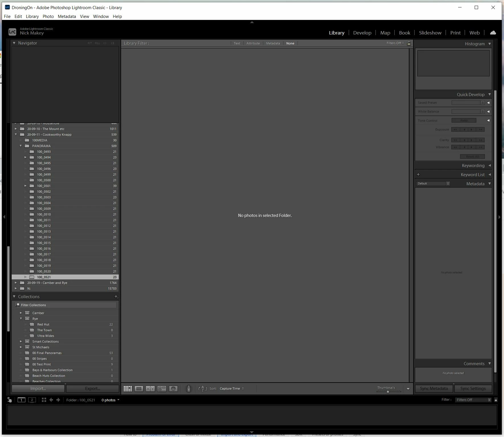Switch to the Map module

click(385, 33)
